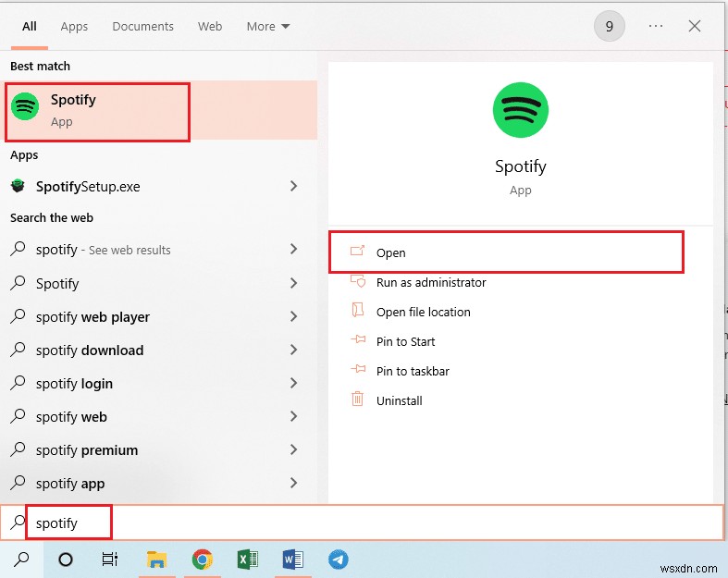The image size is (728, 578).
Task: Open Google Chrome from the taskbar
Action: coord(203,560)
